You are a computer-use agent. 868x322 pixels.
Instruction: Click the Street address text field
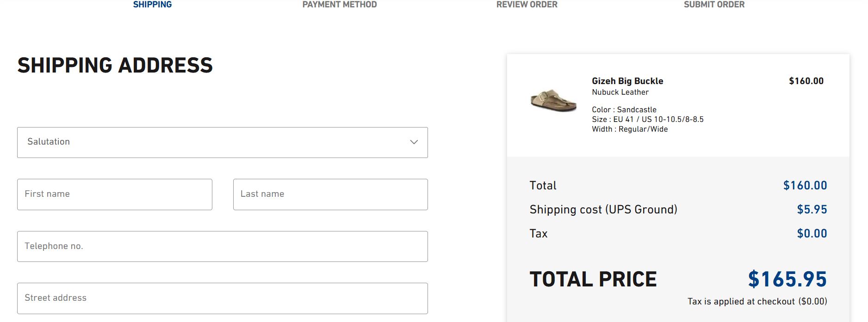pos(222,298)
